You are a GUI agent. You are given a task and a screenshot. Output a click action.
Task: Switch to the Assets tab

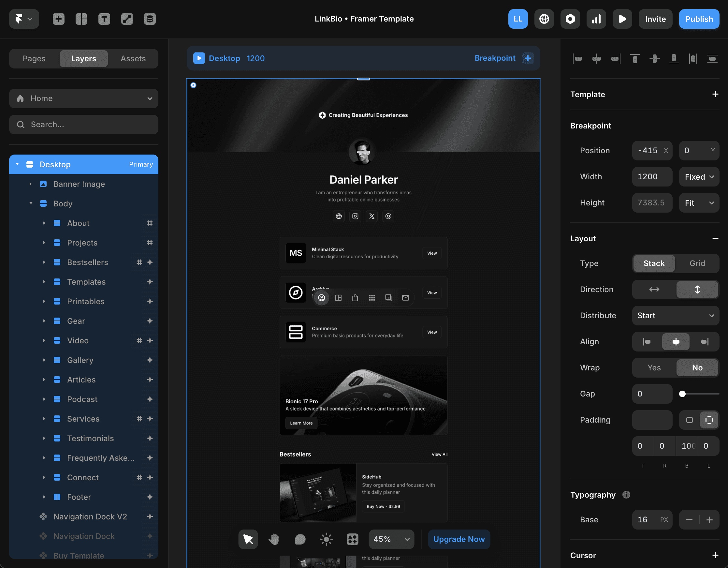[133, 59]
